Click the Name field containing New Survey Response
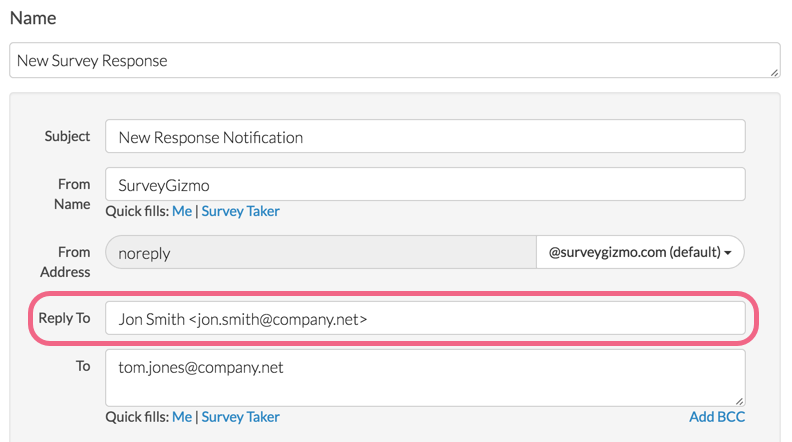This screenshot has height=442, width=792. 394,60
